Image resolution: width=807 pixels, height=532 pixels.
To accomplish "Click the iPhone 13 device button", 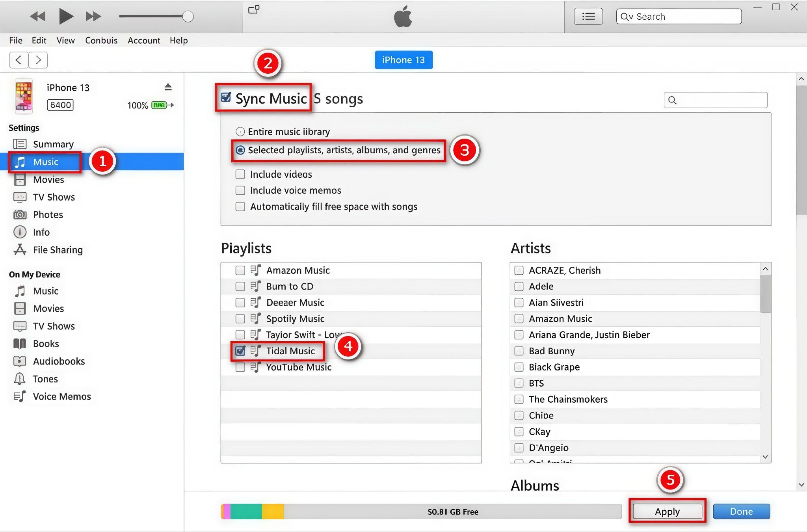I will (403, 60).
